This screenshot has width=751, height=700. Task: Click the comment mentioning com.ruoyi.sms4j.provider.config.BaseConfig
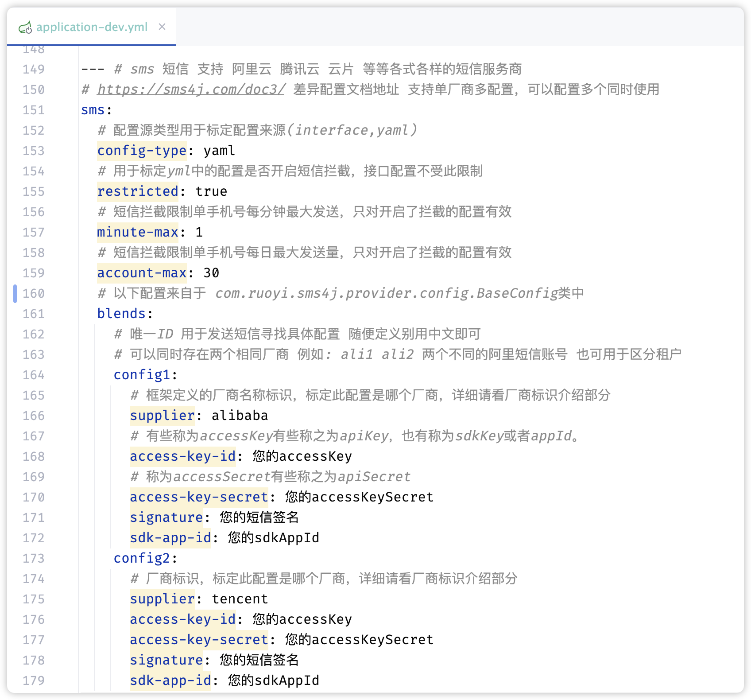(x=341, y=293)
